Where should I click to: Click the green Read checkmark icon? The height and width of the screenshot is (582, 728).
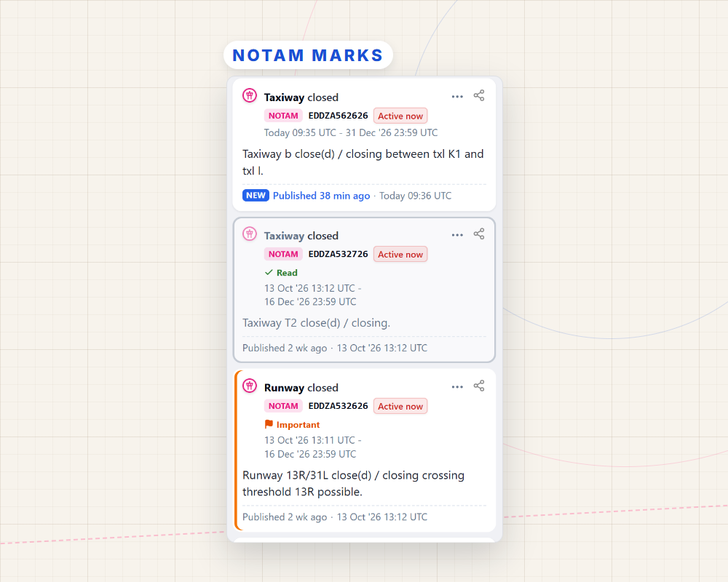pyautogui.click(x=269, y=272)
